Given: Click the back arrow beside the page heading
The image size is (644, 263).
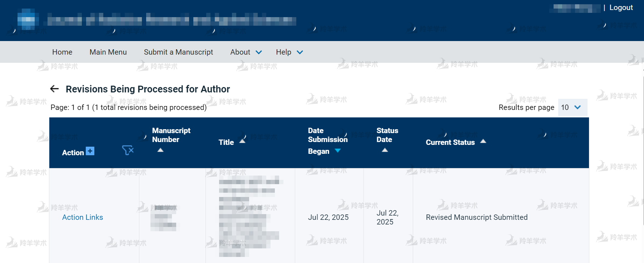Looking at the screenshot, I should (x=54, y=89).
